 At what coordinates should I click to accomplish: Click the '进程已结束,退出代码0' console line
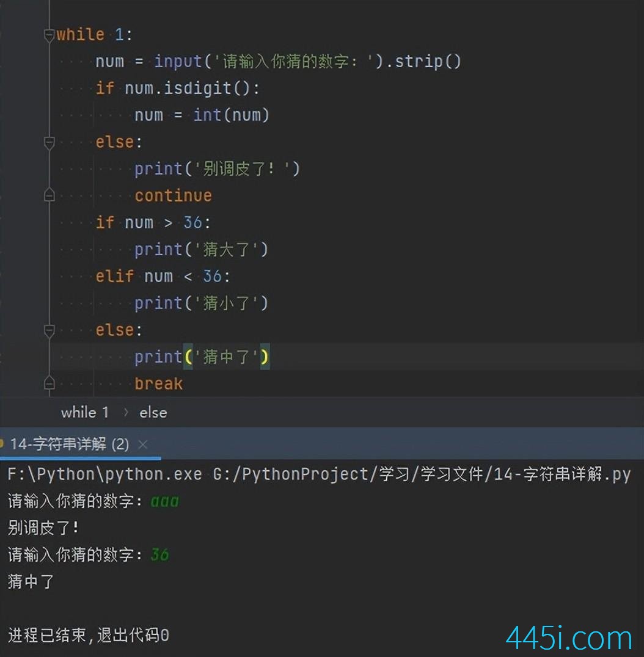[89, 635]
